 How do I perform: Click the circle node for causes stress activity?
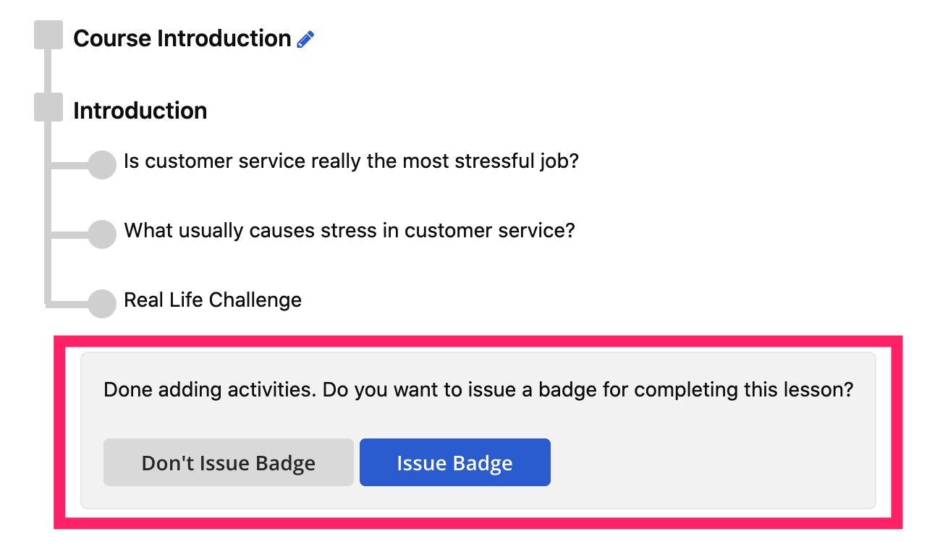click(102, 234)
